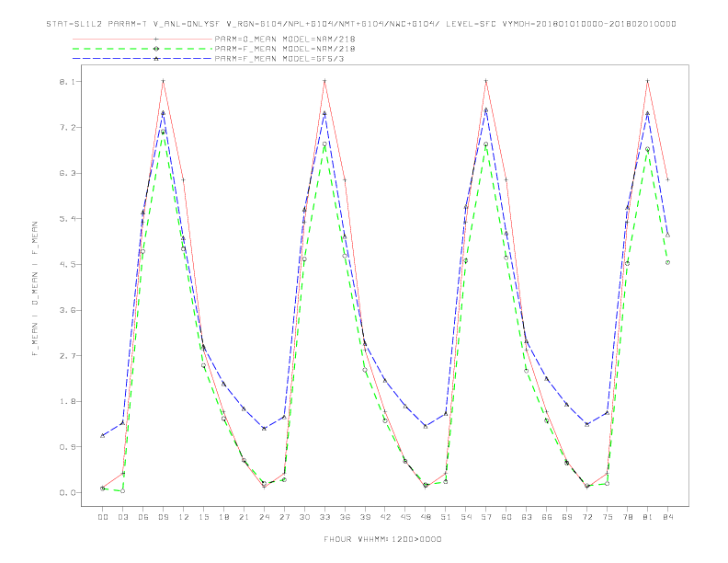Click x-axis tick label 66
The height and width of the screenshot is (563, 728).
[547, 517]
